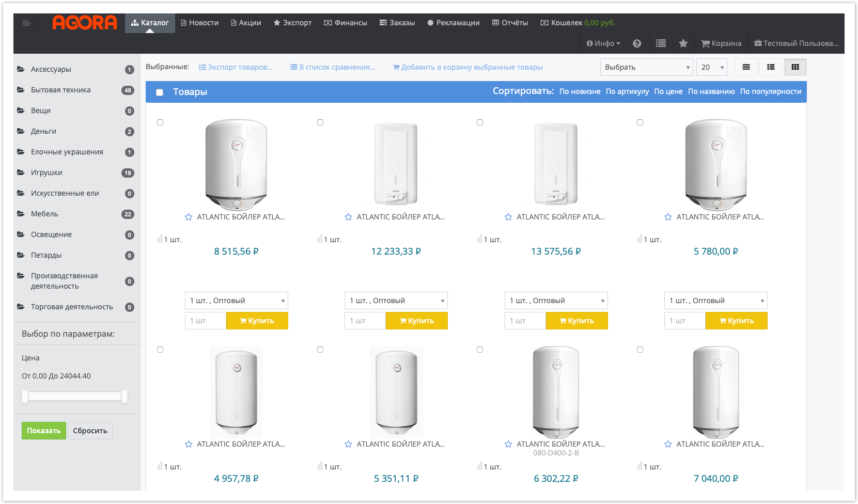The width and height of the screenshot is (858, 504).
Task: Star the 6 302,22 ₽ boiler
Action: coord(508,444)
